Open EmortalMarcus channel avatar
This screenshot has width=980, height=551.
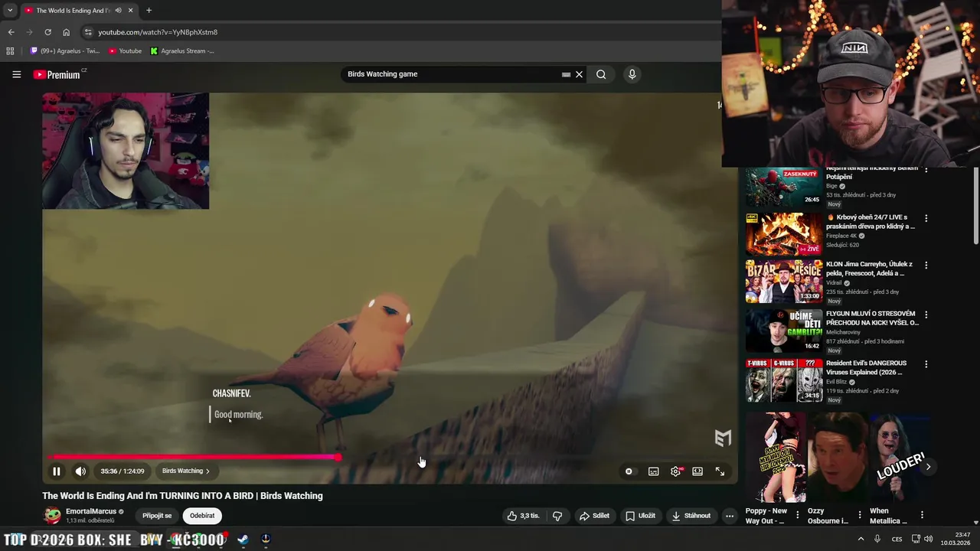click(52, 516)
